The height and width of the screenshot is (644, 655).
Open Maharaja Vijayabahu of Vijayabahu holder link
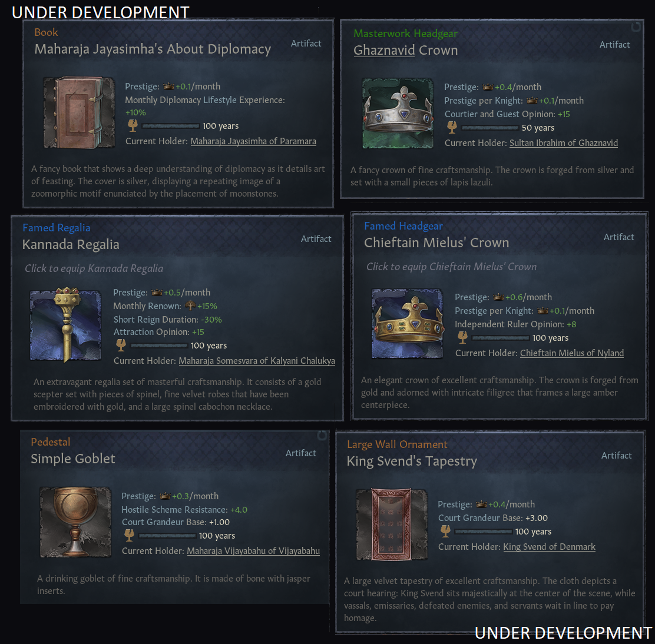pos(253,551)
